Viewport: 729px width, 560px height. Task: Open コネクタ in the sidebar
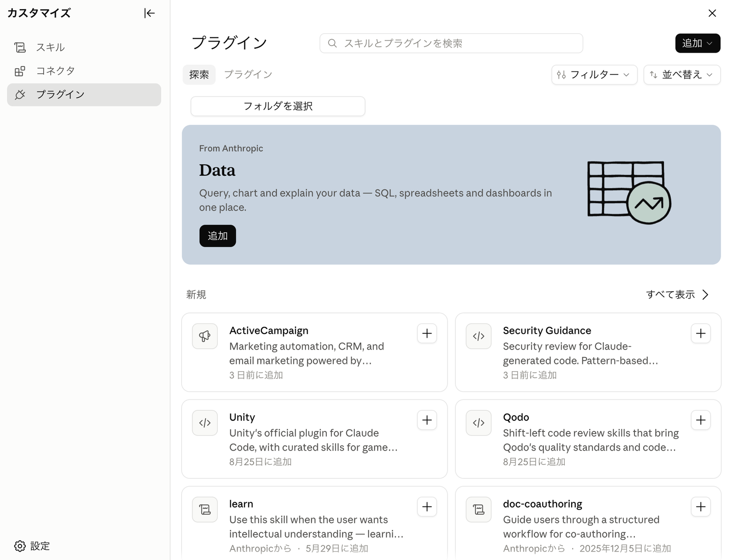click(x=84, y=71)
